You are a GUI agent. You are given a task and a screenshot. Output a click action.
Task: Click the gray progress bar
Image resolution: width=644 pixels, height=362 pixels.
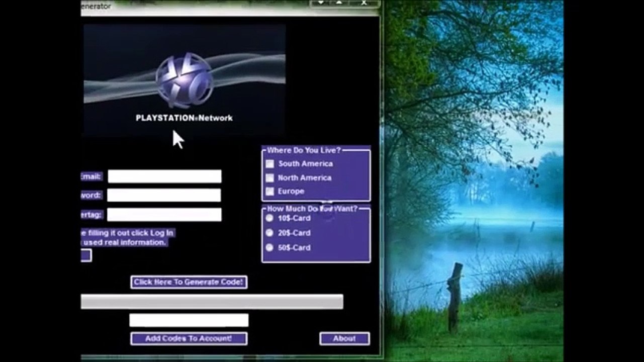point(212,302)
